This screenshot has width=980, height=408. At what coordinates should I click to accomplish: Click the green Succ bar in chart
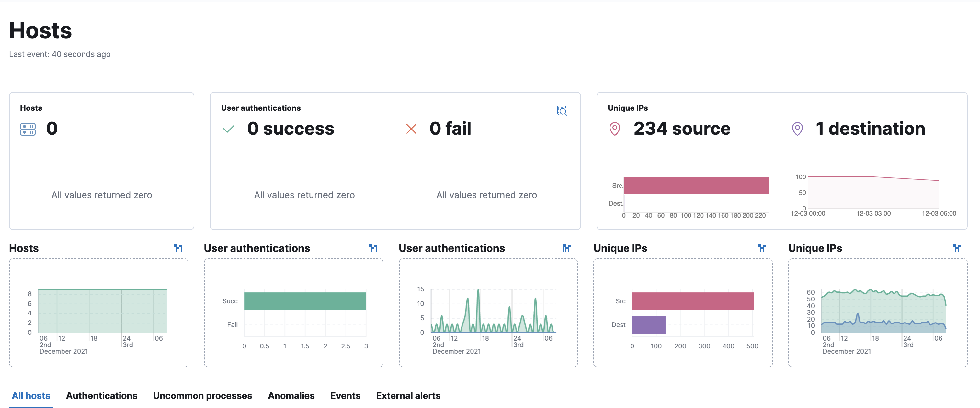tap(305, 301)
